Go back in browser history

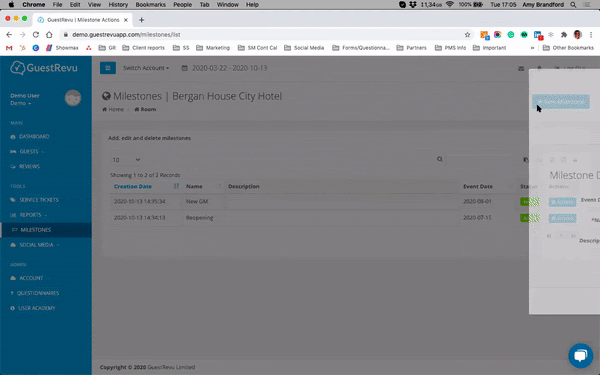click(9, 34)
